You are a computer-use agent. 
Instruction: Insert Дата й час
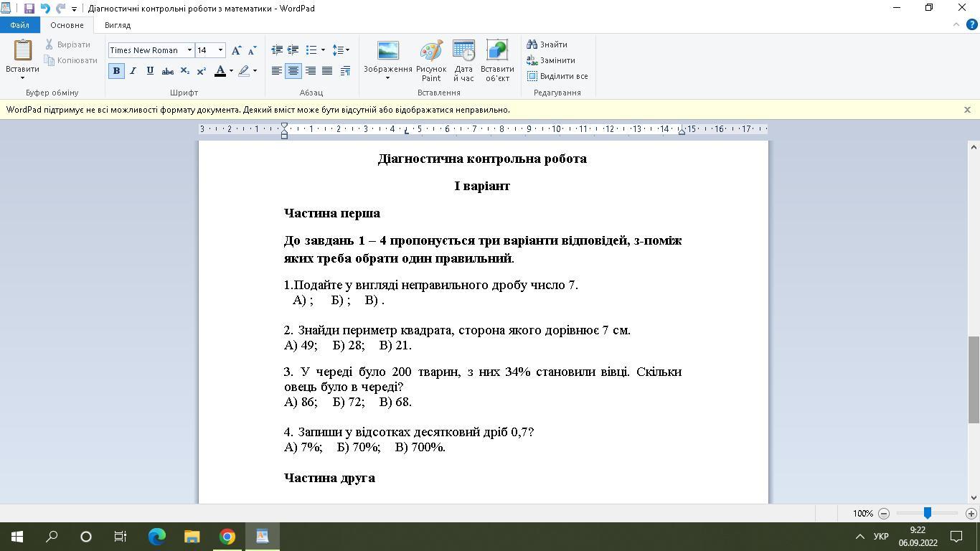[463, 61]
